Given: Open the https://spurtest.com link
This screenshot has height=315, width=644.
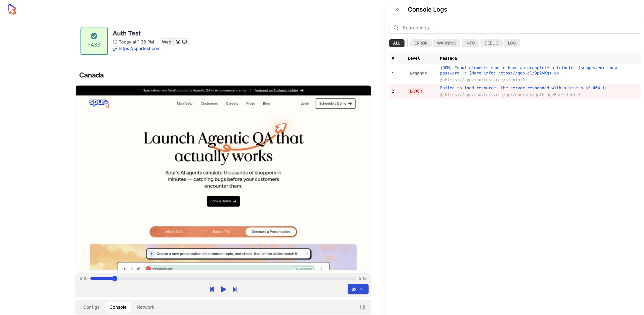Looking at the screenshot, I should coord(139,49).
